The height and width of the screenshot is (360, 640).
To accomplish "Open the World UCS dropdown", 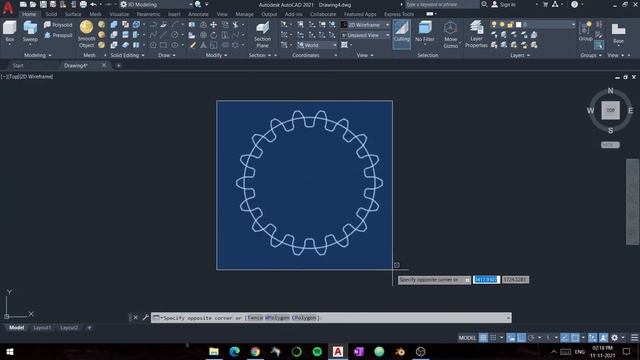I will coord(317,45).
